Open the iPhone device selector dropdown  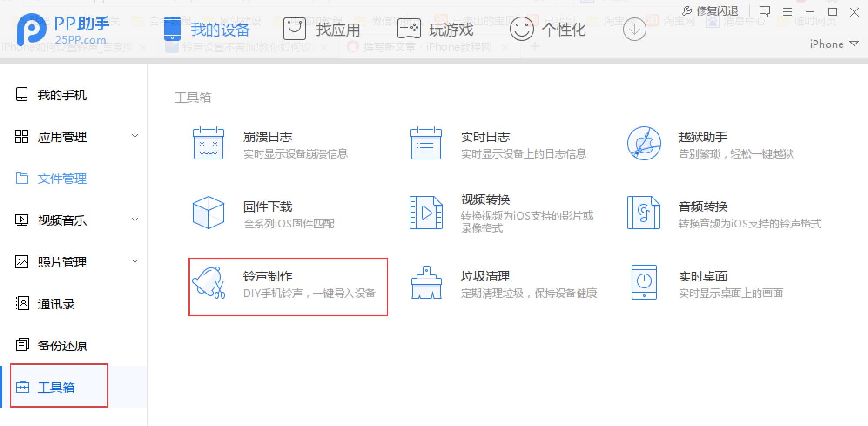click(x=833, y=44)
